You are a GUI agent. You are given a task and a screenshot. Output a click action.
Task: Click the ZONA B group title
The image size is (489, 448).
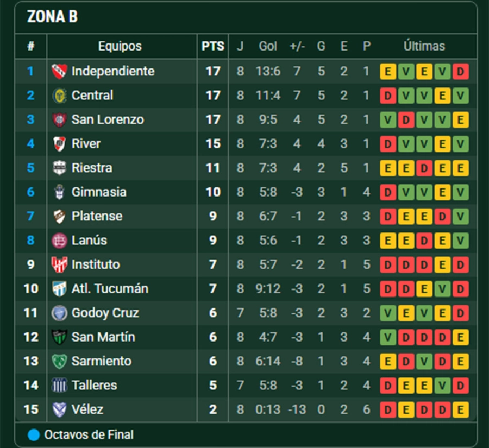pyautogui.click(x=52, y=17)
